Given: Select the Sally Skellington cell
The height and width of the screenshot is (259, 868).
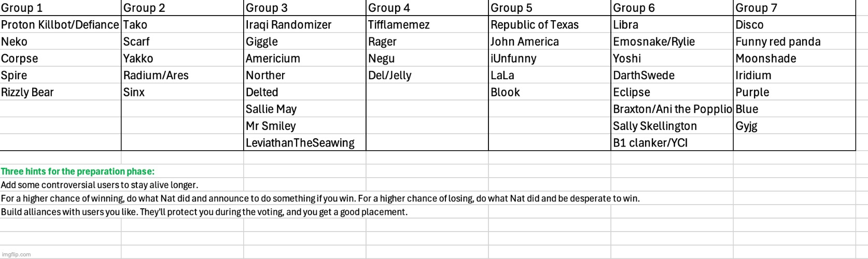Looking at the screenshot, I should (x=672, y=126).
